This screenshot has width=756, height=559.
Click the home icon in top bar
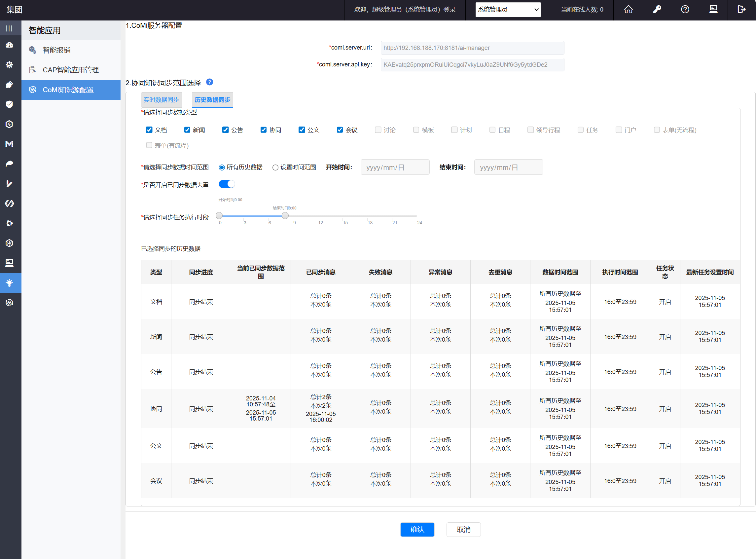click(628, 10)
